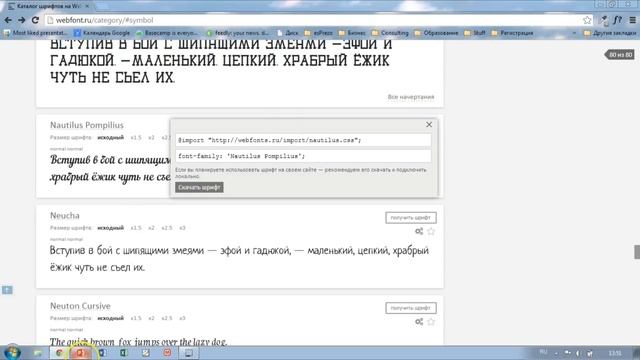640x360 pixels.
Task: Bookmark this page with the star icon
Action: point(587,20)
